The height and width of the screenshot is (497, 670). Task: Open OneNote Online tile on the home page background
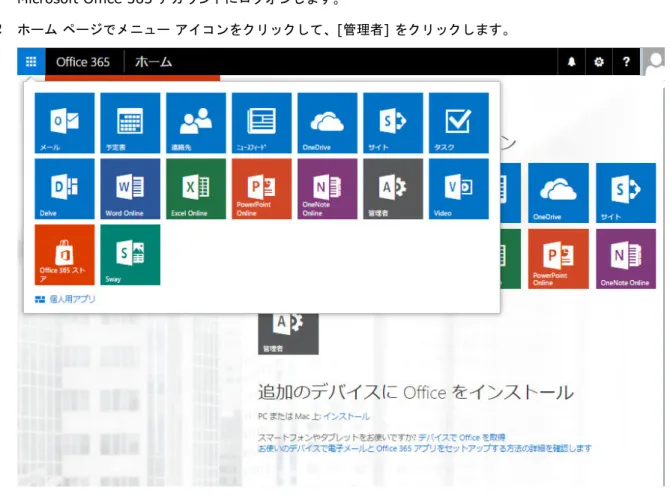coord(626,259)
